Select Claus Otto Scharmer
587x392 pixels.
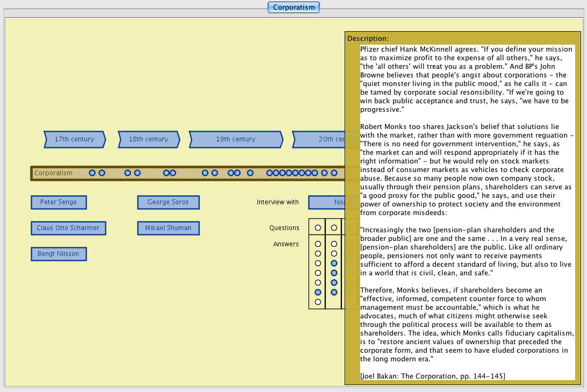(x=68, y=228)
